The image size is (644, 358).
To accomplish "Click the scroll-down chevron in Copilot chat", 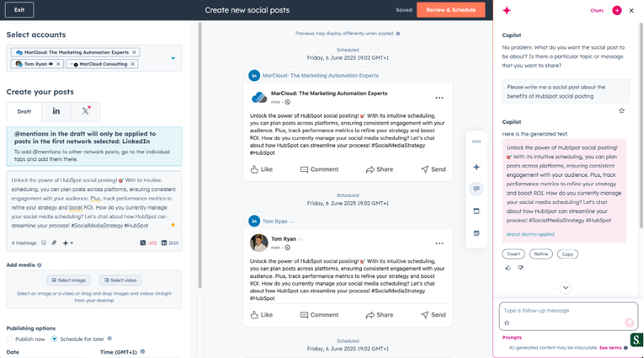I will pyautogui.click(x=566, y=287).
